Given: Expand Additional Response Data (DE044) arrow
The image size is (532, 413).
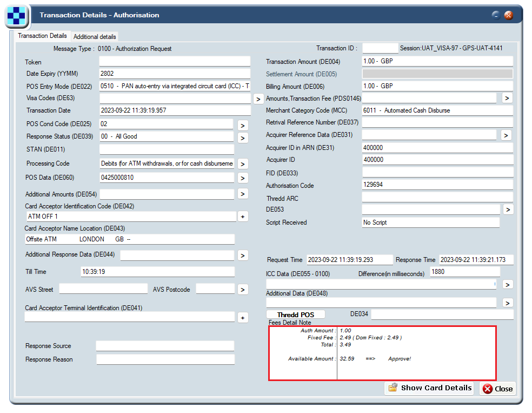Looking at the screenshot, I should [x=243, y=255].
